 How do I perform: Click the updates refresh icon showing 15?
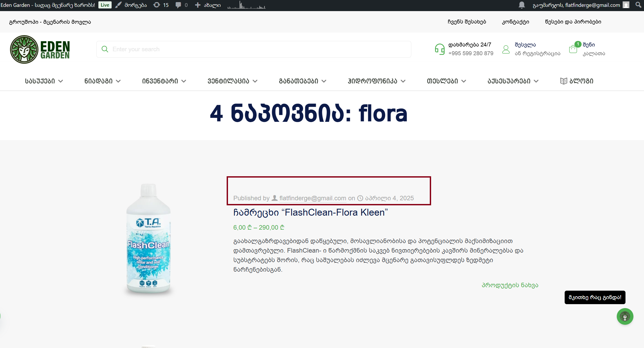(x=157, y=5)
